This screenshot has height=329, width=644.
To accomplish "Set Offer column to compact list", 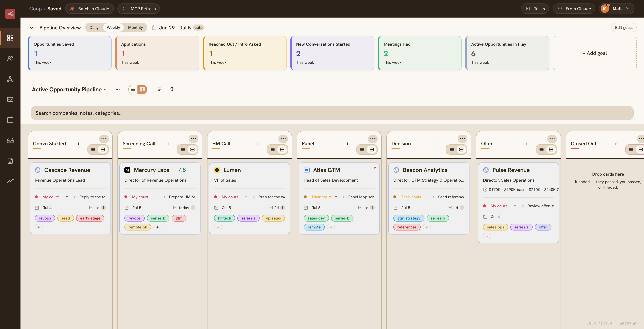I will tap(542, 149).
